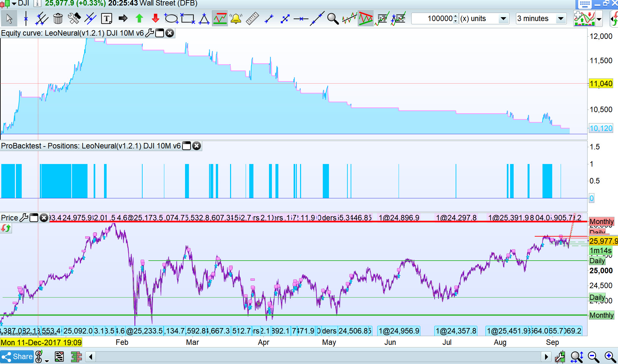Image resolution: width=618 pixels, height=364 pixels.
Task: Click the dashed-levels Fibonacci tool
Action: [x=382, y=18]
